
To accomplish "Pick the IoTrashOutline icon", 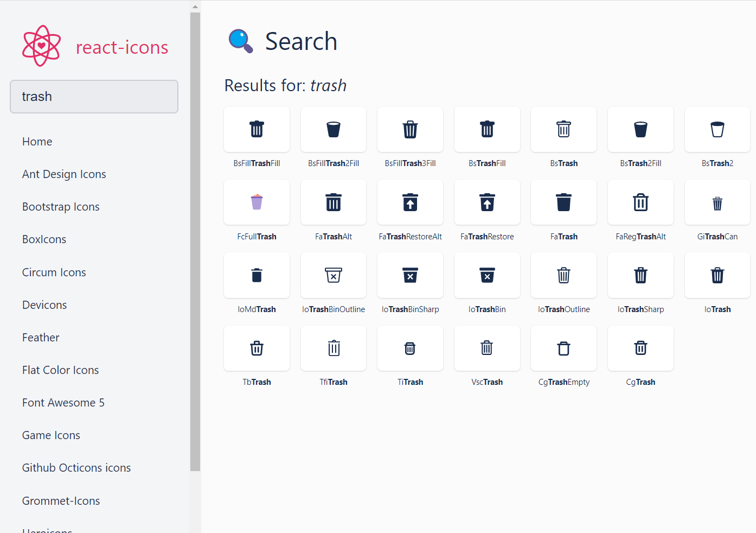I will [564, 275].
